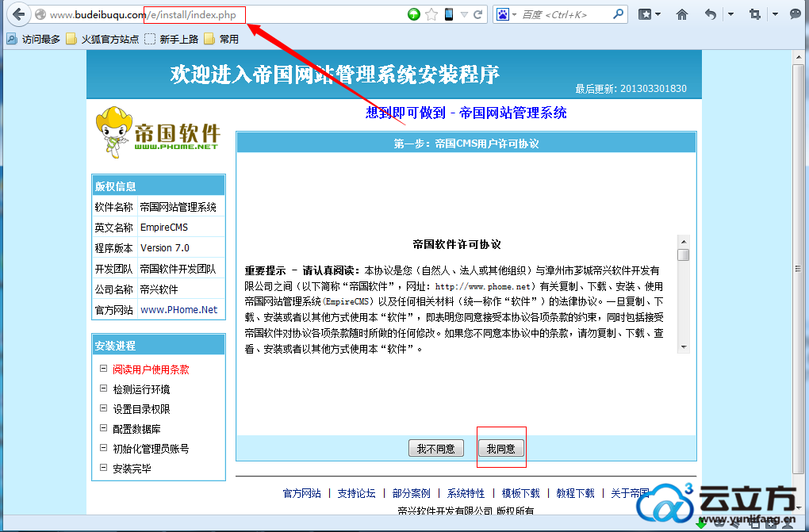Click the magnifier icon in the search box
This screenshot has width=809, height=532.
(x=618, y=14)
